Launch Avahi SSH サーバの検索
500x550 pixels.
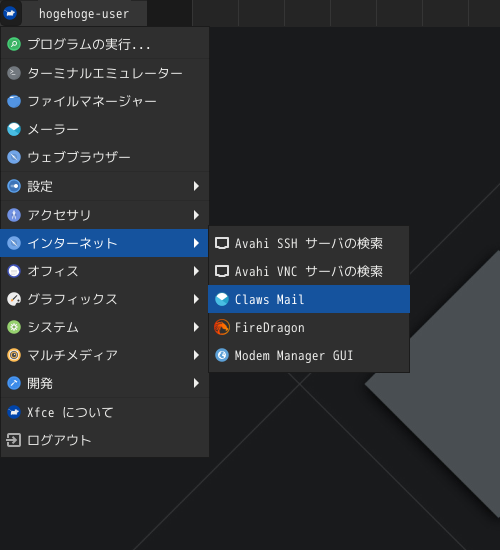[x=309, y=243]
